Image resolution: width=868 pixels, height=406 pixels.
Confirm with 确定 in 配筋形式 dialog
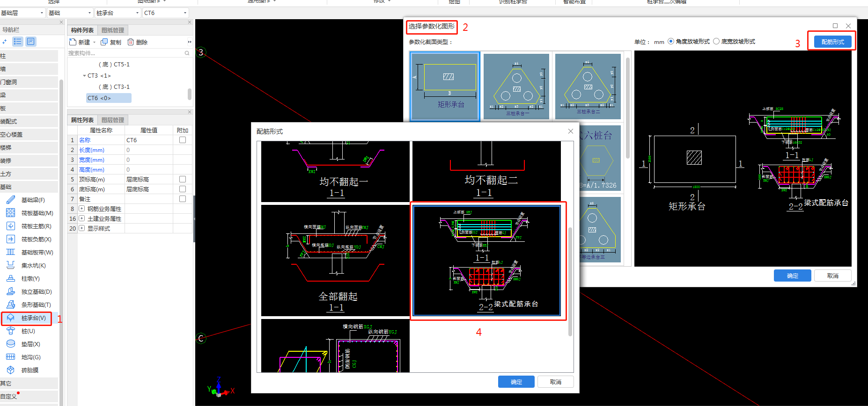516,382
